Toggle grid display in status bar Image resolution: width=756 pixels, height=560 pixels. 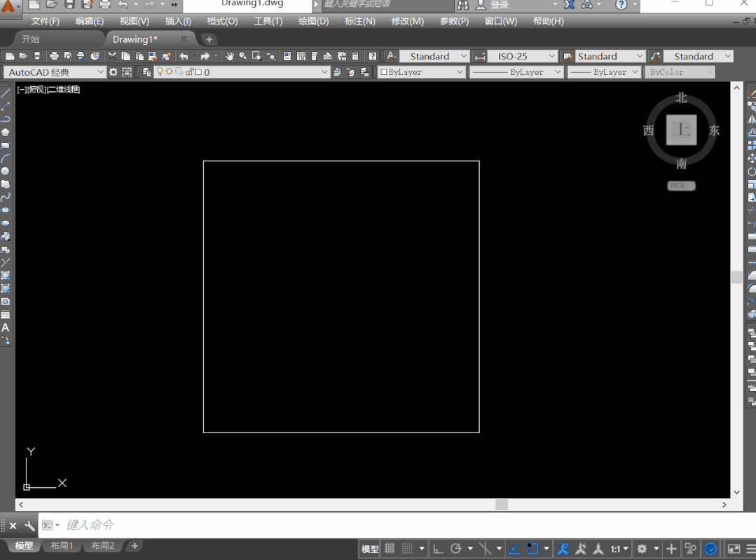coord(390,548)
